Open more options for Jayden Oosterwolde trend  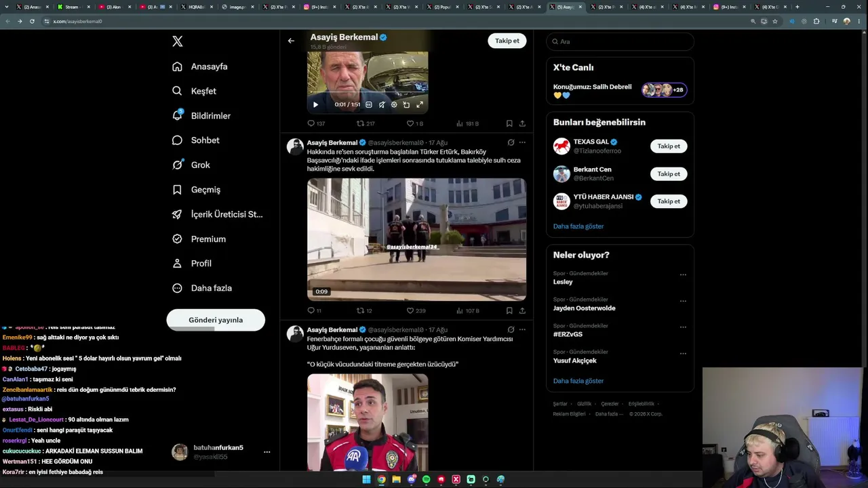click(x=683, y=301)
